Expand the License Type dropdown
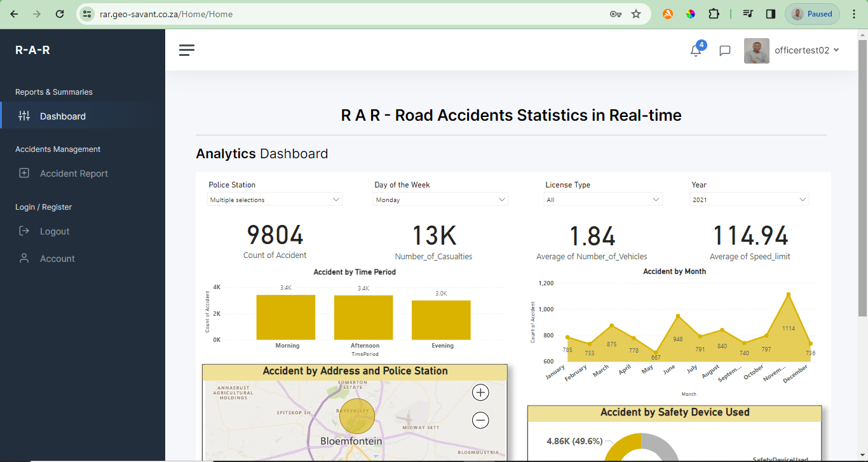 pyautogui.click(x=603, y=200)
